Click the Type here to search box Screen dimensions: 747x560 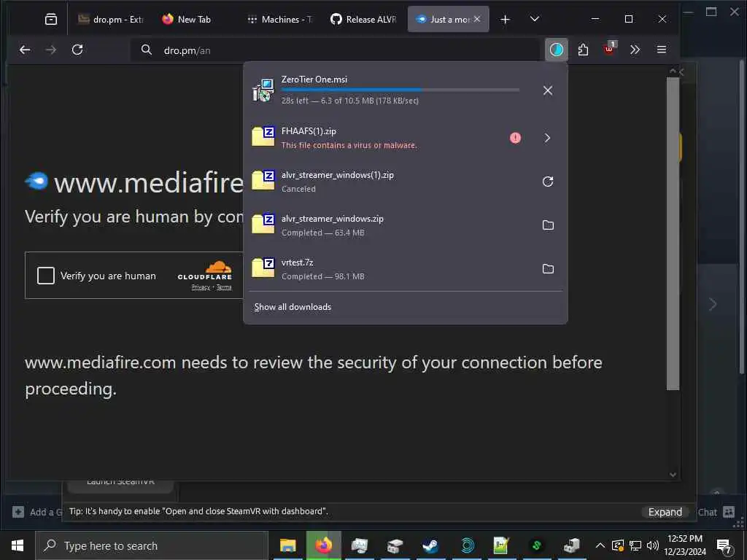coord(152,545)
